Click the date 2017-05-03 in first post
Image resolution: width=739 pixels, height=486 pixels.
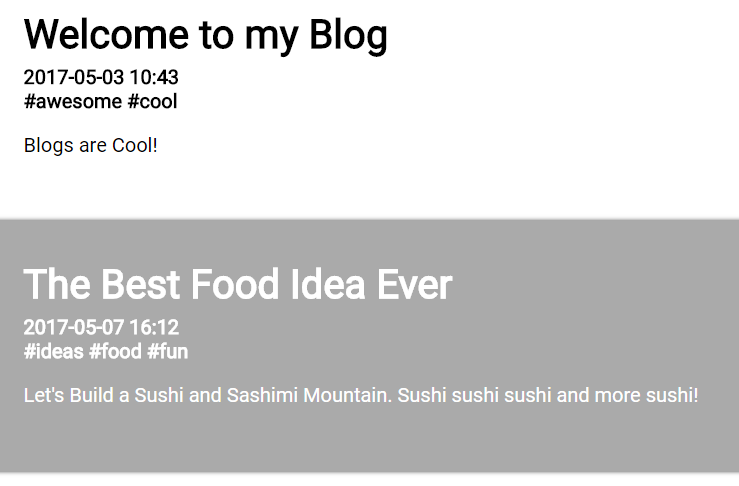pos(73,77)
